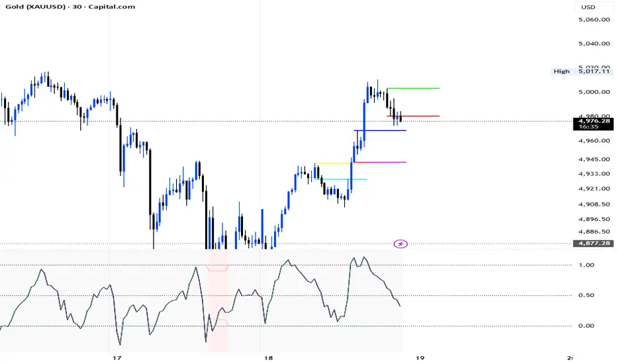This screenshot has width=617, height=364.
Task: Click the 5,060.00 price axis label
Action: click(594, 20)
